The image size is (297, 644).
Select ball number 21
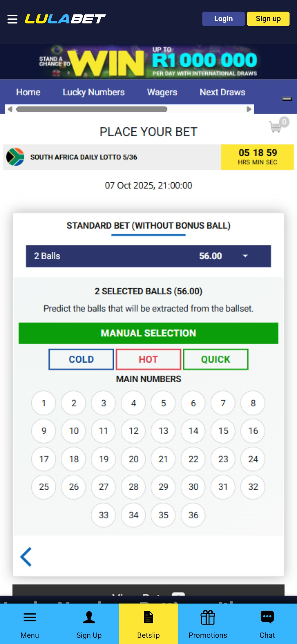click(x=163, y=459)
